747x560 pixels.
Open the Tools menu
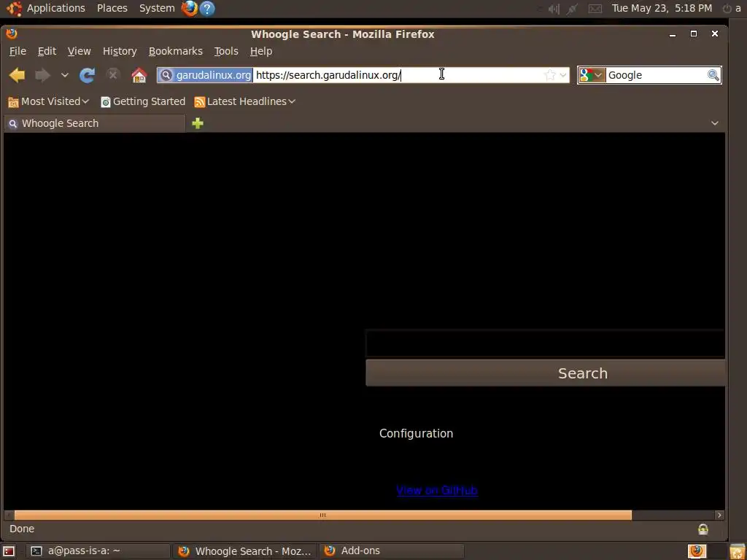click(226, 51)
